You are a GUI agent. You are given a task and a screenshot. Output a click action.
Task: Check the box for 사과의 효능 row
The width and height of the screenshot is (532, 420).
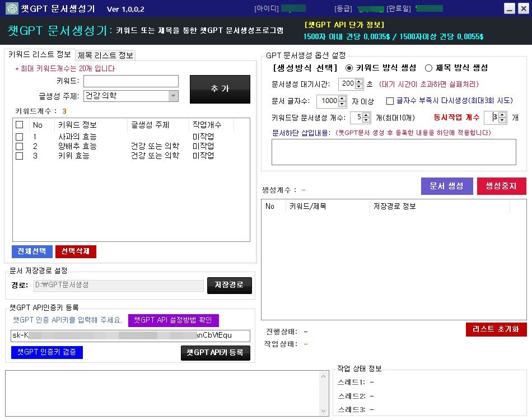click(20, 137)
